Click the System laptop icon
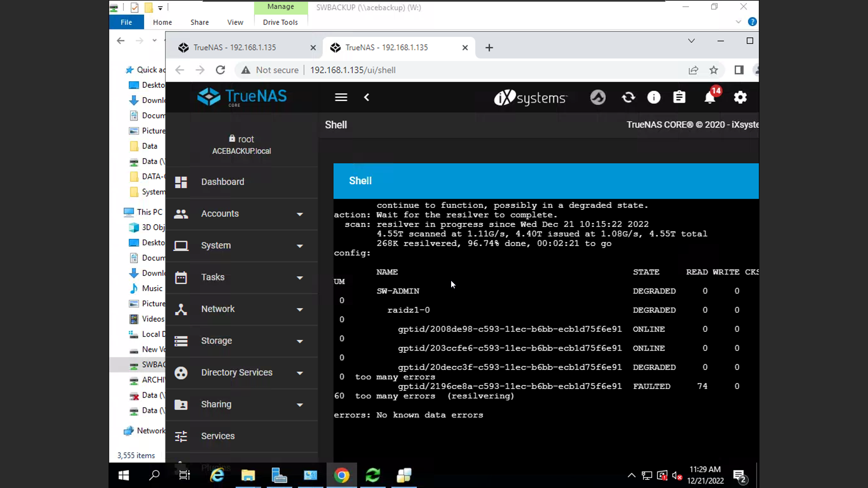The height and width of the screenshot is (488, 868). coord(181,246)
